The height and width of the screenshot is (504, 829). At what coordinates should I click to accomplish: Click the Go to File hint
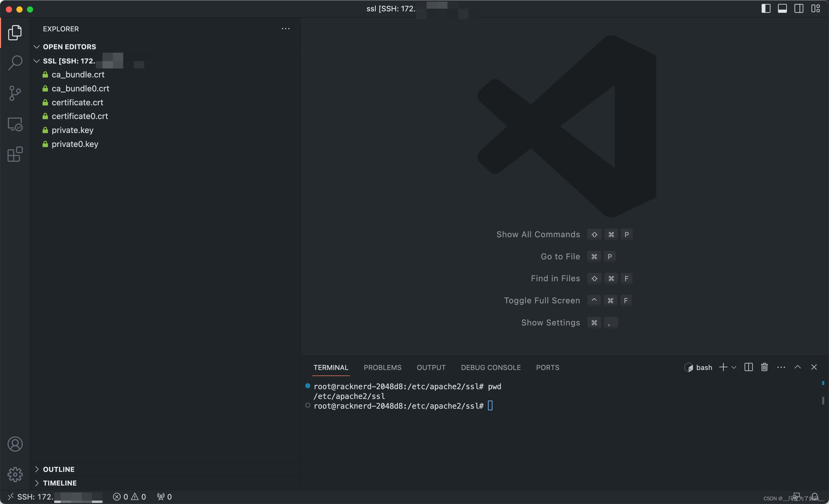coord(560,257)
